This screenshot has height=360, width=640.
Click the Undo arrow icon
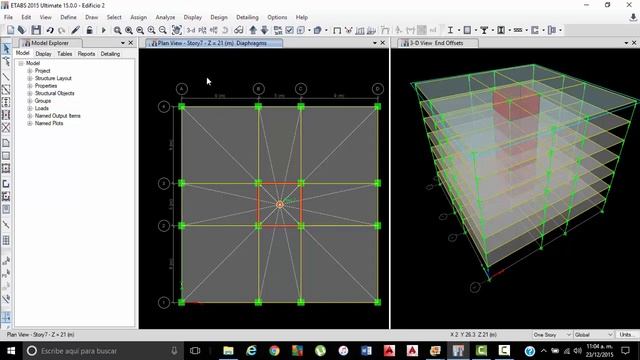click(x=50, y=30)
